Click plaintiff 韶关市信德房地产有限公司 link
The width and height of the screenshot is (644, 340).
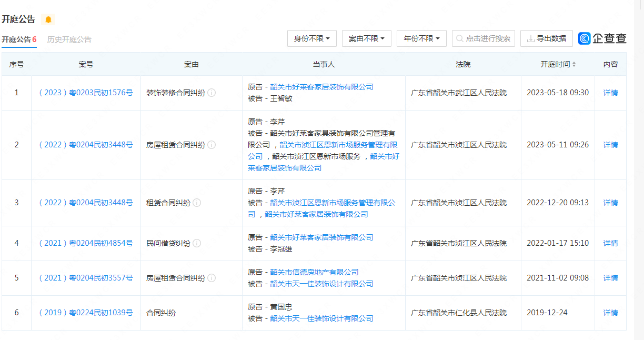tap(314, 272)
